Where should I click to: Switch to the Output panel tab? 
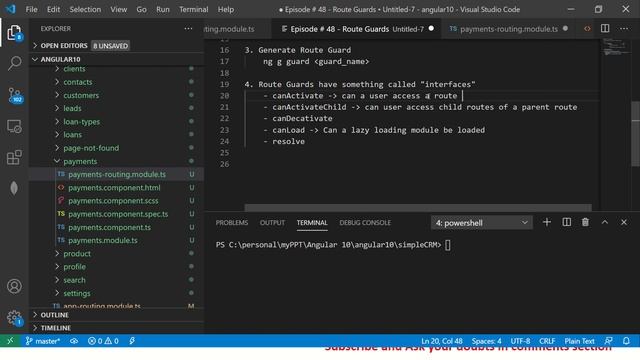272,222
